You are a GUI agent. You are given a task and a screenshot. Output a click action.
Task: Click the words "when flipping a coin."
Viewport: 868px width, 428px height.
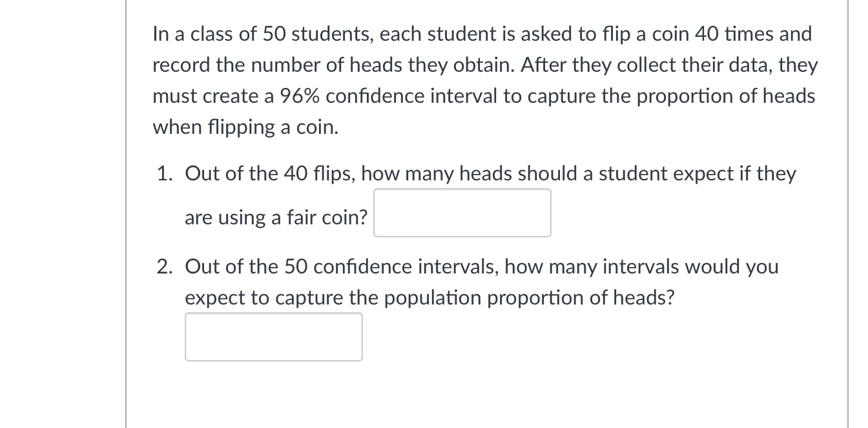[245, 127]
